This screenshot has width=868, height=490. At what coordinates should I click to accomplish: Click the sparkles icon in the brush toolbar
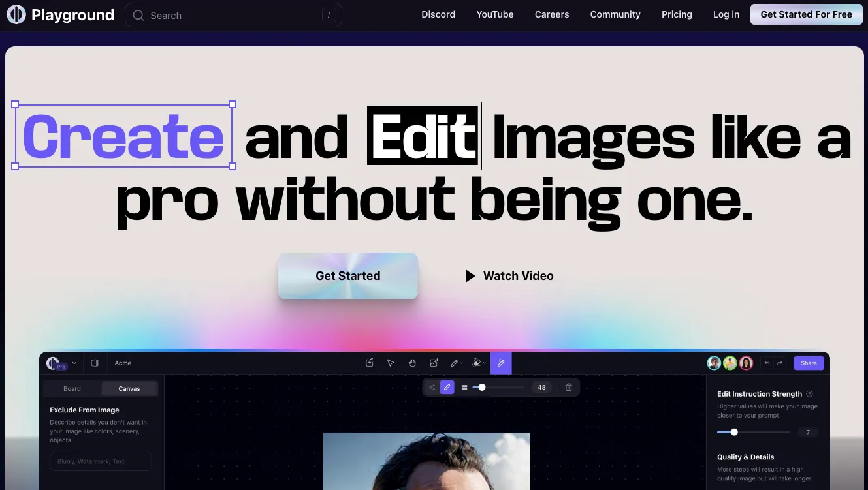(x=432, y=387)
